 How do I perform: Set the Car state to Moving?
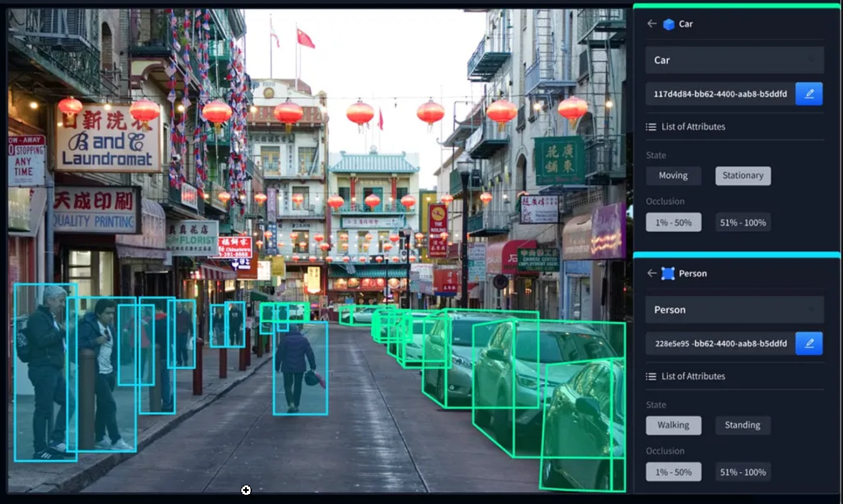(x=673, y=175)
